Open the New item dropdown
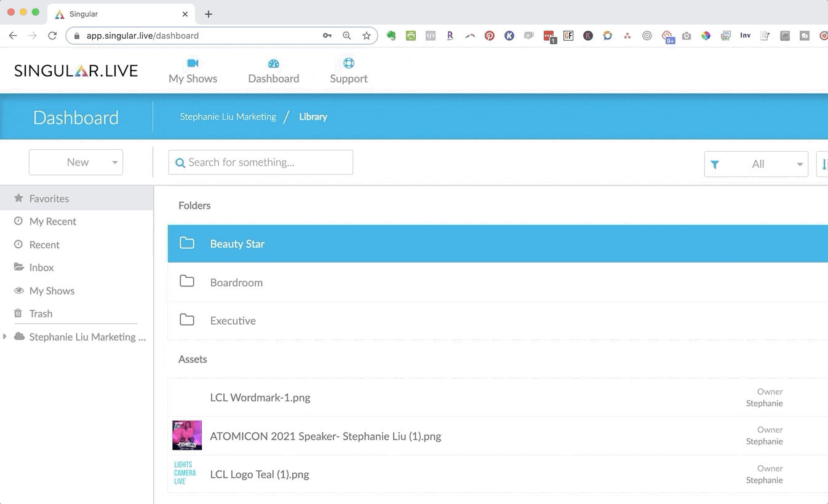Screen dimensions: 828x504 pyautogui.click(x=76, y=162)
